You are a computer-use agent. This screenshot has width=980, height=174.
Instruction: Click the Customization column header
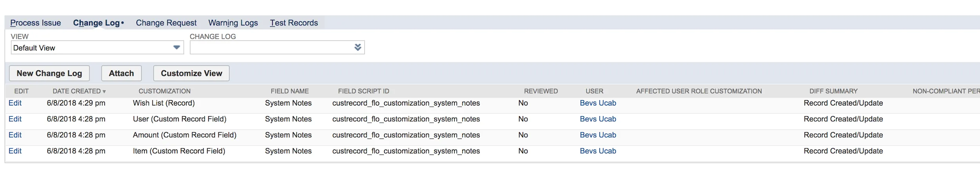tap(165, 91)
